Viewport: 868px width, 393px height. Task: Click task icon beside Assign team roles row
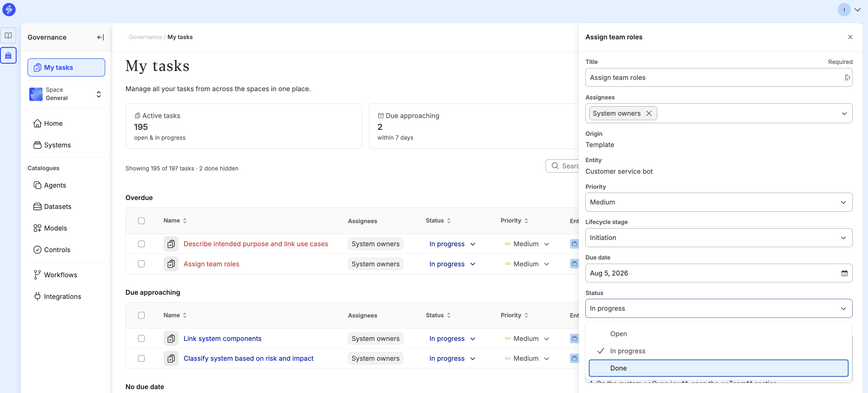pos(171,264)
